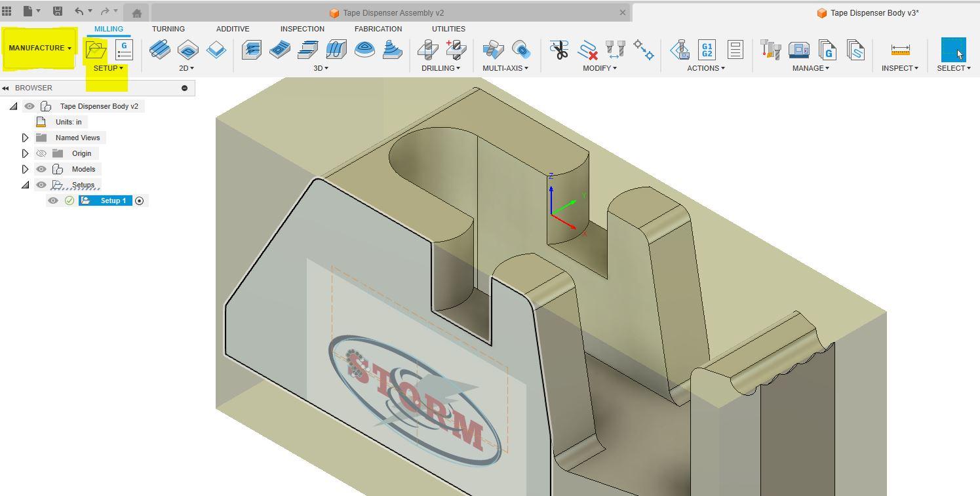Click the Trim scissors icon
This screenshot has width=980, height=496.
coord(559,50)
